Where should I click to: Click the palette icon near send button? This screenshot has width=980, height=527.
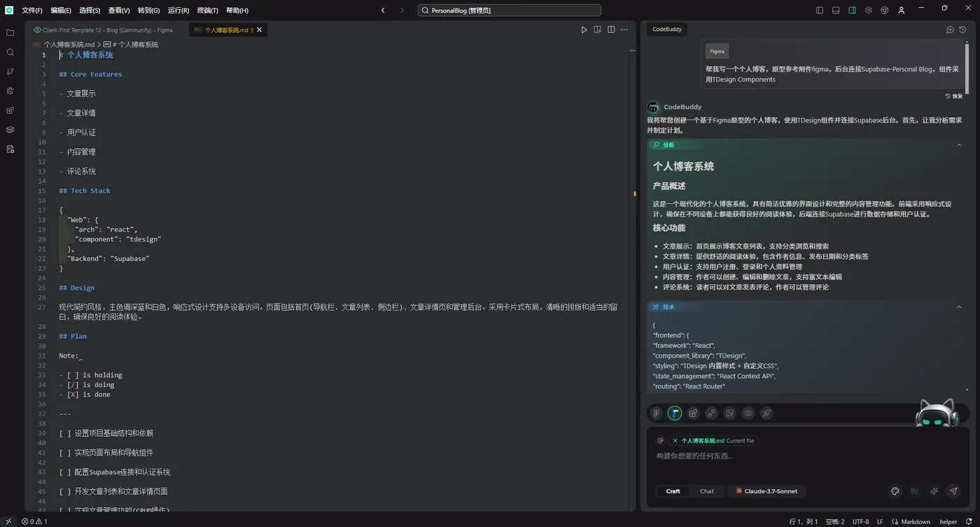pos(895,491)
